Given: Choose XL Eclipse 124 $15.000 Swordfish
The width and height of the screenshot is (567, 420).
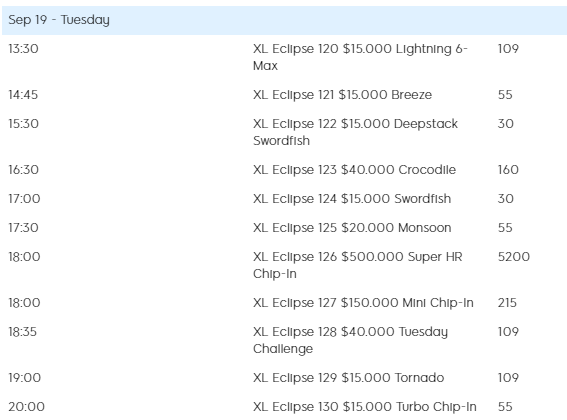Looking at the screenshot, I should [x=352, y=199].
